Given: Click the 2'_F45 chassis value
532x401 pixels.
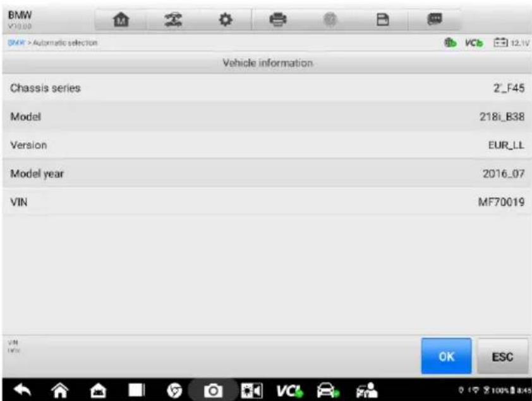Looking at the screenshot, I should 509,88.
